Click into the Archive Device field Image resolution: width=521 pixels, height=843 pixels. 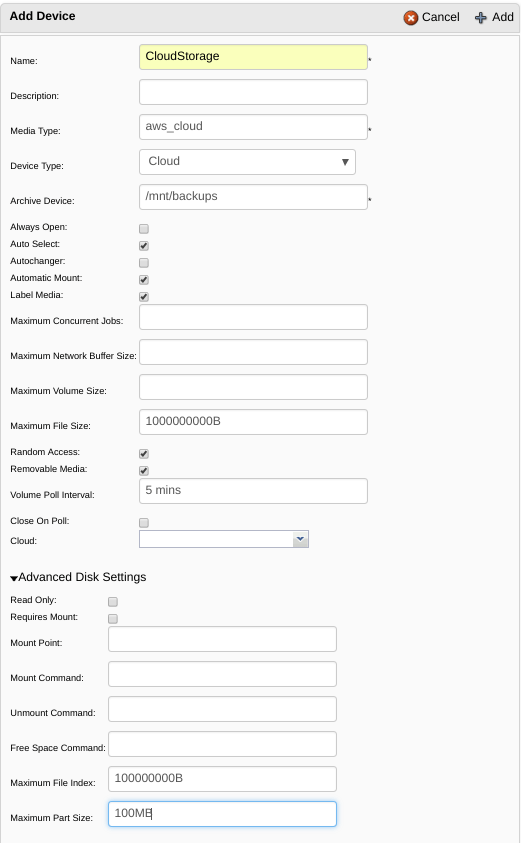point(253,197)
